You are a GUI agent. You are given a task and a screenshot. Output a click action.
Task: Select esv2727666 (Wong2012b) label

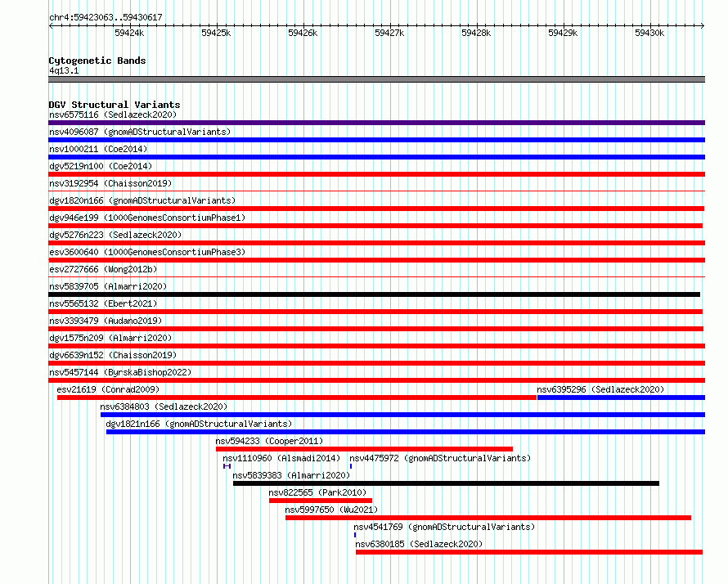(x=103, y=269)
